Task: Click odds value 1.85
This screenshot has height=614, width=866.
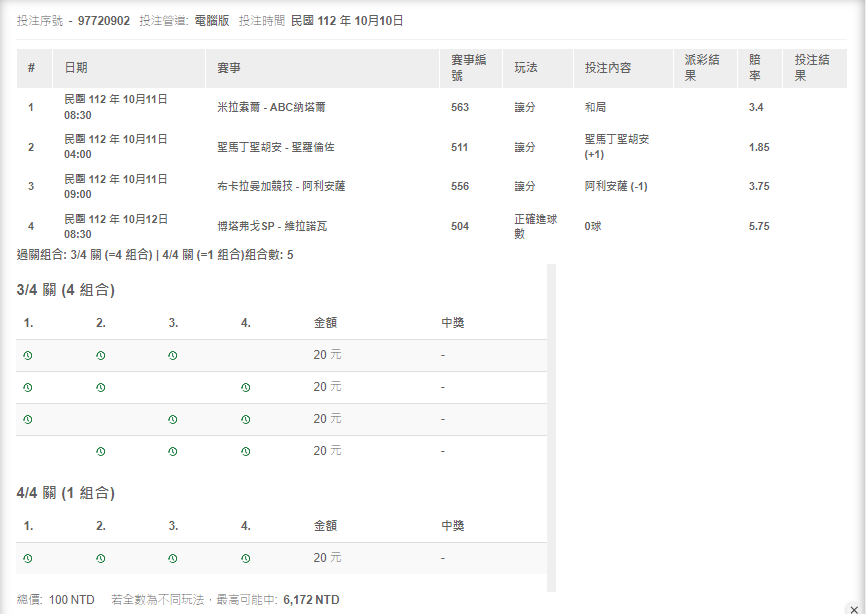Action: pyautogui.click(x=759, y=147)
